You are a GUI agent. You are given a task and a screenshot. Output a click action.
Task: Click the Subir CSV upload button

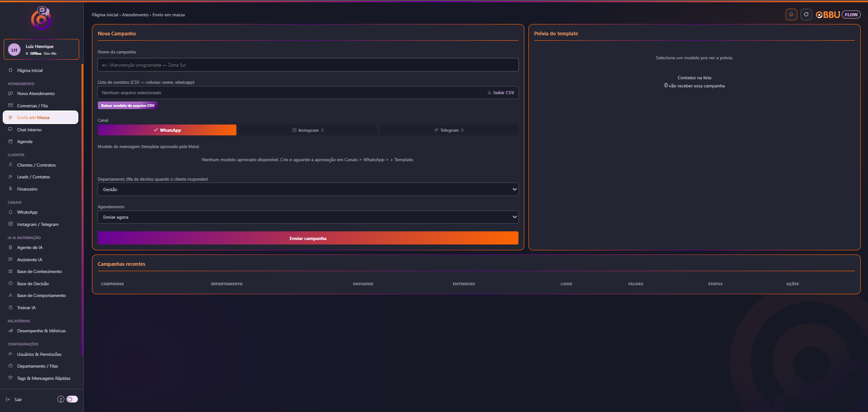501,92
